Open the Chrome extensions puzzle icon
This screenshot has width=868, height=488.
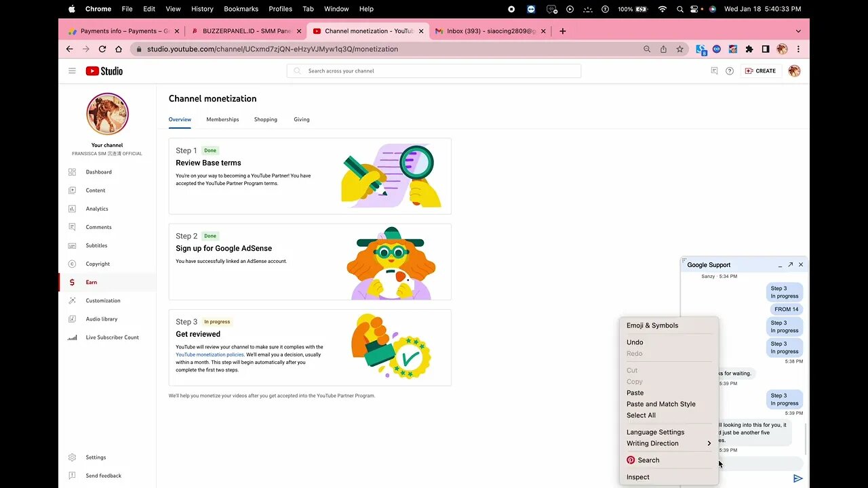click(x=749, y=49)
